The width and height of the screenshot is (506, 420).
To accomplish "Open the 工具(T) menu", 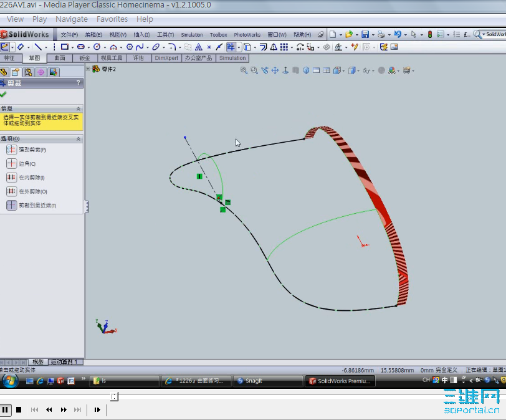I will pyautogui.click(x=166, y=34).
